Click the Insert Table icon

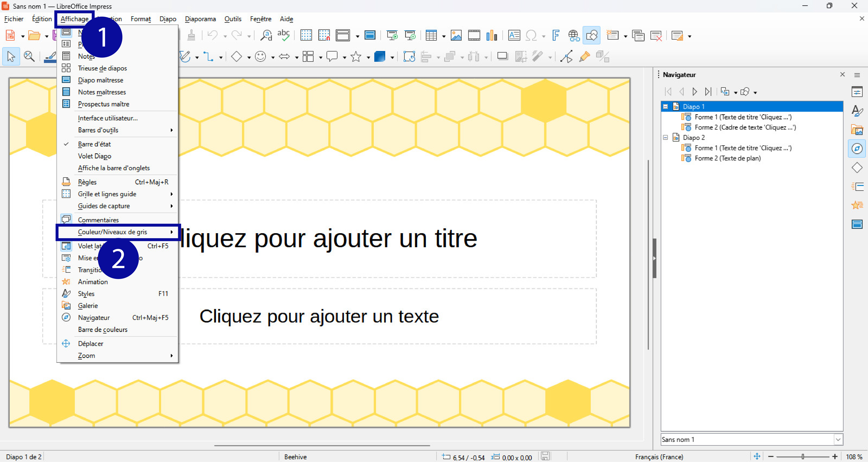pyautogui.click(x=431, y=35)
